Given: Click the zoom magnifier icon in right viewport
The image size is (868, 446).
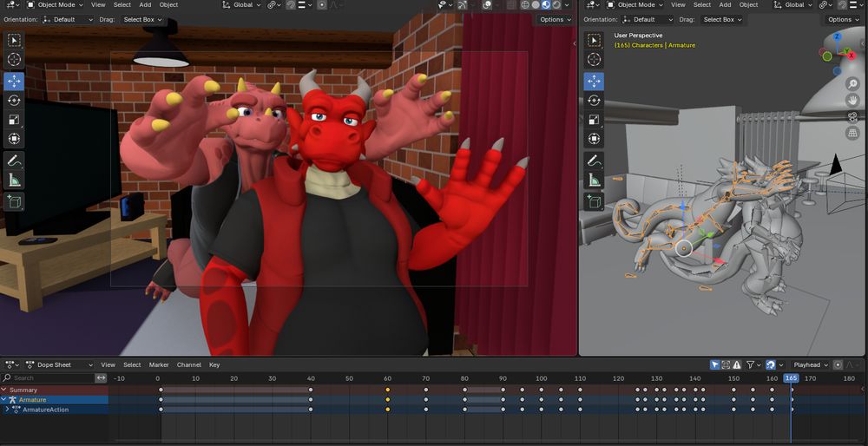Looking at the screenshot, I should point(853,84).
